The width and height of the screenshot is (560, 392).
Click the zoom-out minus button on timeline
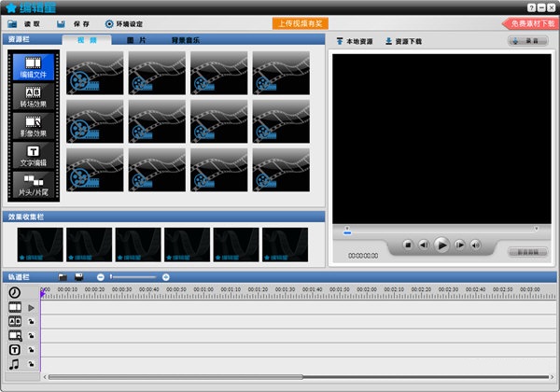101,277
